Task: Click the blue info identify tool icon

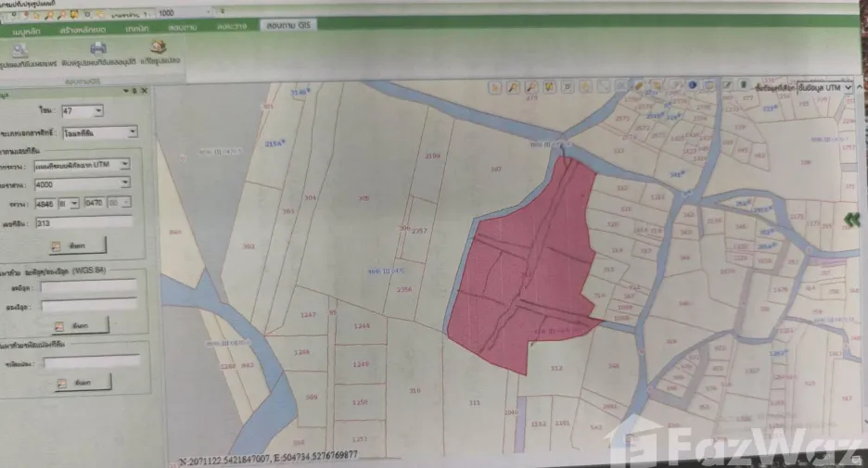Action: (692, 85)
